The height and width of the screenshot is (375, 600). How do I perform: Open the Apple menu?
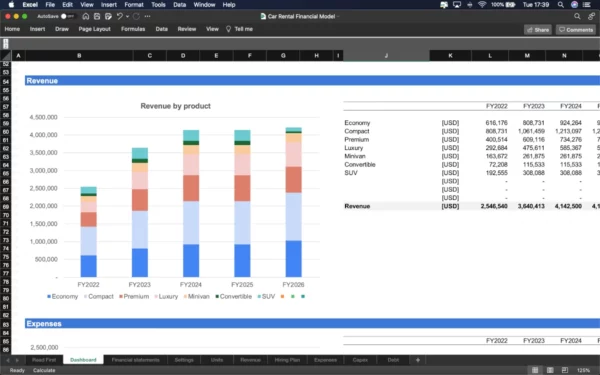[x=11, y=5]
